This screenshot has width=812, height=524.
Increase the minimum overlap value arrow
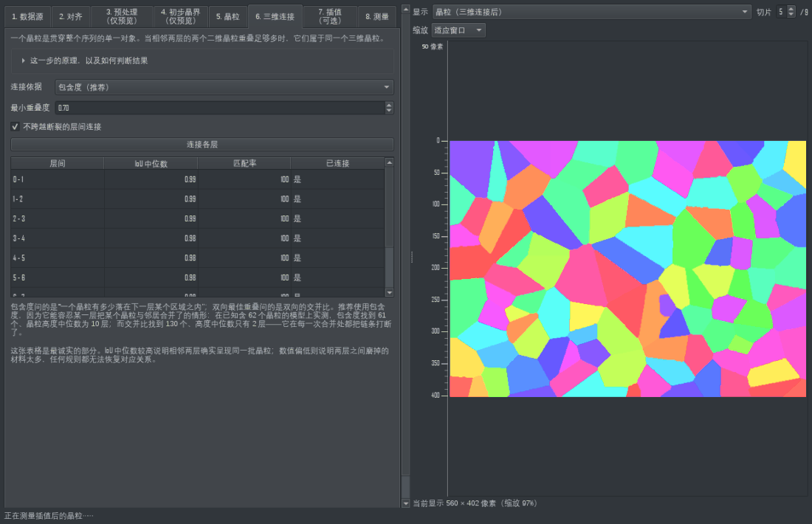tap(389, 105)
